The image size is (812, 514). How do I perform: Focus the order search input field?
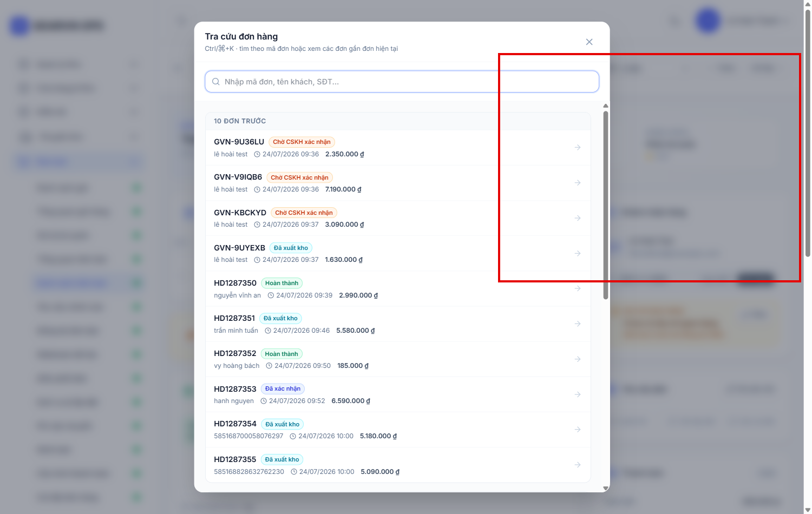(402, 82)
